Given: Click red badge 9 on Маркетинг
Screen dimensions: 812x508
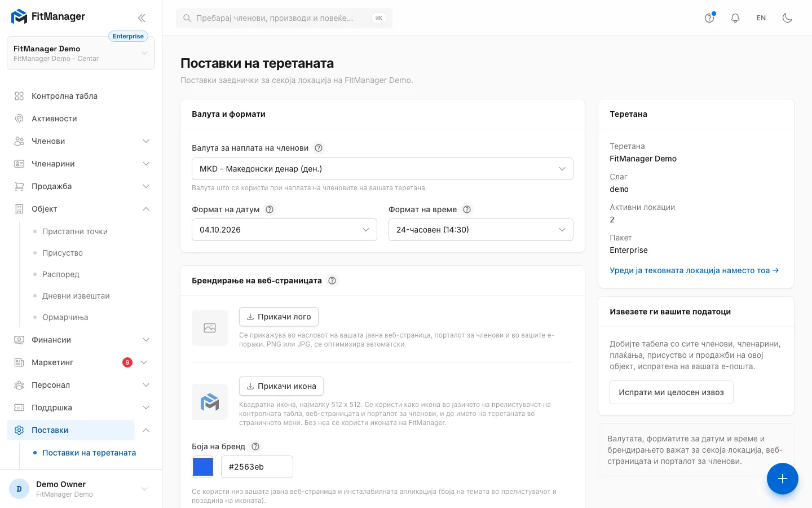Looking at the screenshot, I should coord(127,362).
